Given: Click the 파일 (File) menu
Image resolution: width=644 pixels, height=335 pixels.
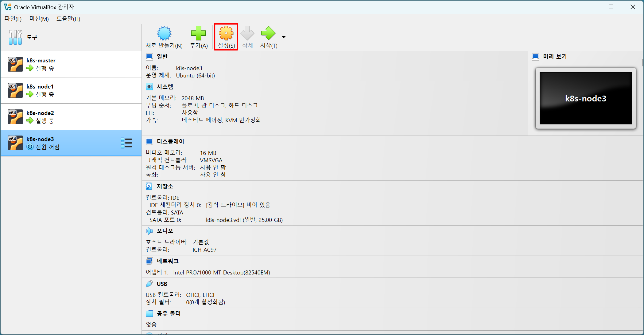Looking at the screenshot, I should (x=13, y=19).
